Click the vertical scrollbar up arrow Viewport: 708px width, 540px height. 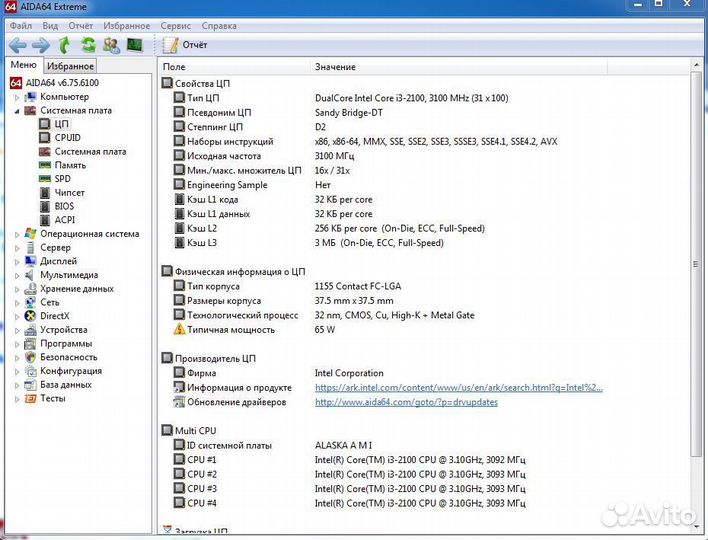coord(696,66)
